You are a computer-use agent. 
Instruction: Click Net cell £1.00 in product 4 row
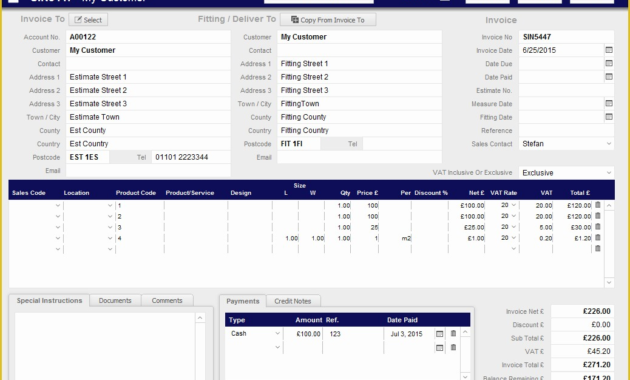coord(467,238)
